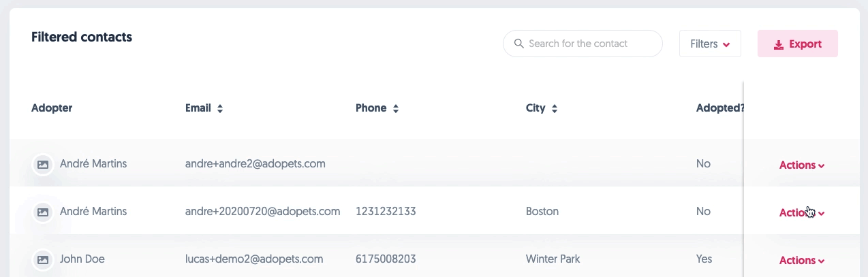Click André Martins' first avatar placeholder icon
The height and width of the screenshot is (277, 868).
(43, 164)
